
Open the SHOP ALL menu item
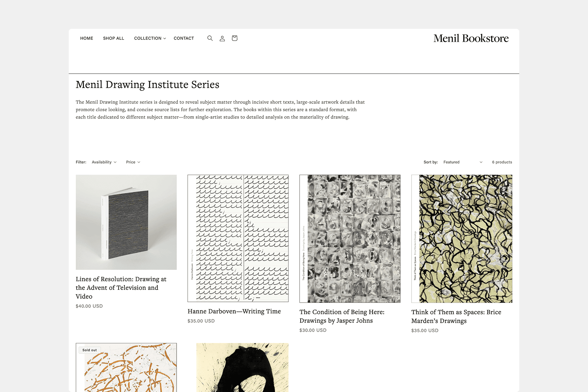[114, 38]
